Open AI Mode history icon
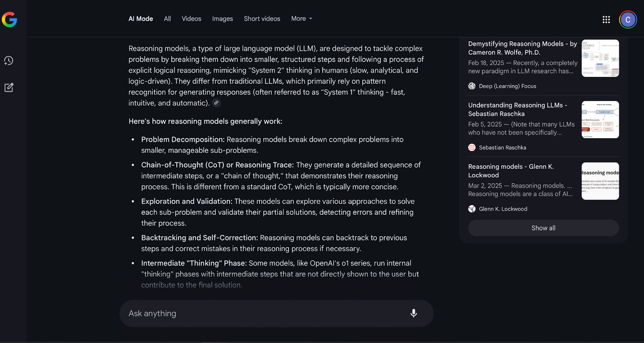This screenshot has height=343, width=644. tap(9, 60)
